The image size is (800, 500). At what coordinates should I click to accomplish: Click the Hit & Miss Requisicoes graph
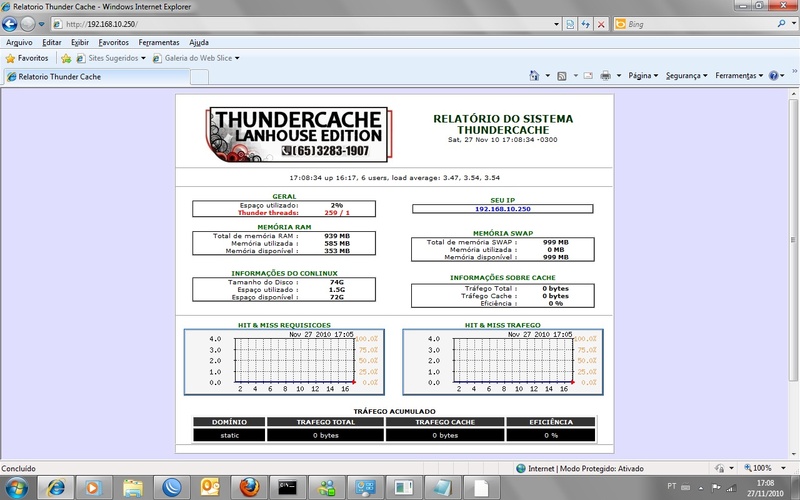284,362
